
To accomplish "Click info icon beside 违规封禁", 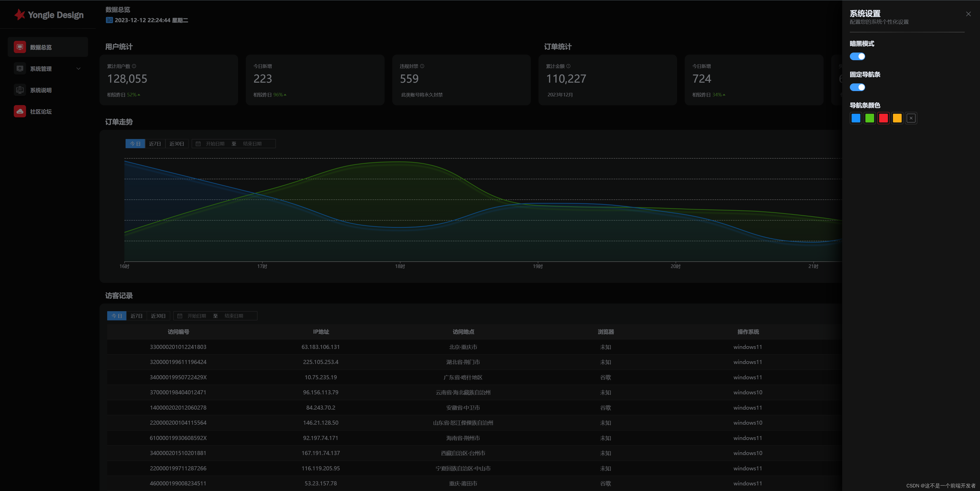I will click(x=422, y=66).
